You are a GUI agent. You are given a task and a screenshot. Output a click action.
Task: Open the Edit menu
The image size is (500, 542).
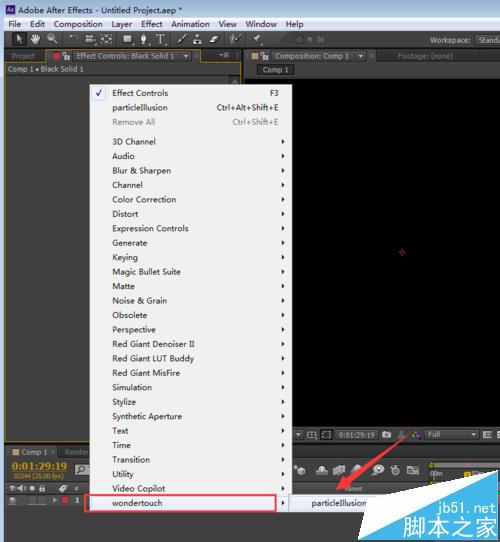pos(37,24)
